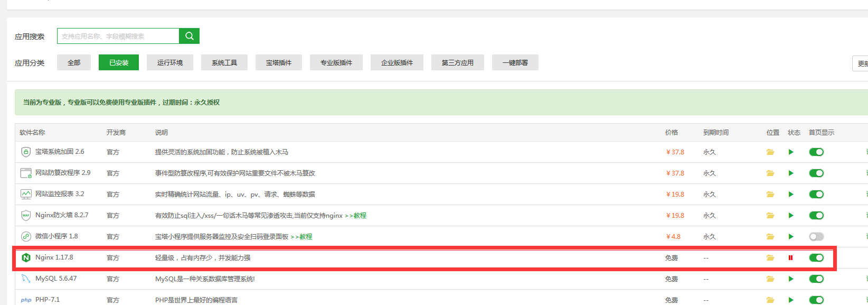The height and width of the screenshot is (305, 868).
Task: Click play status icon for MySQL 5.6.47
Action: click(791, 279)
